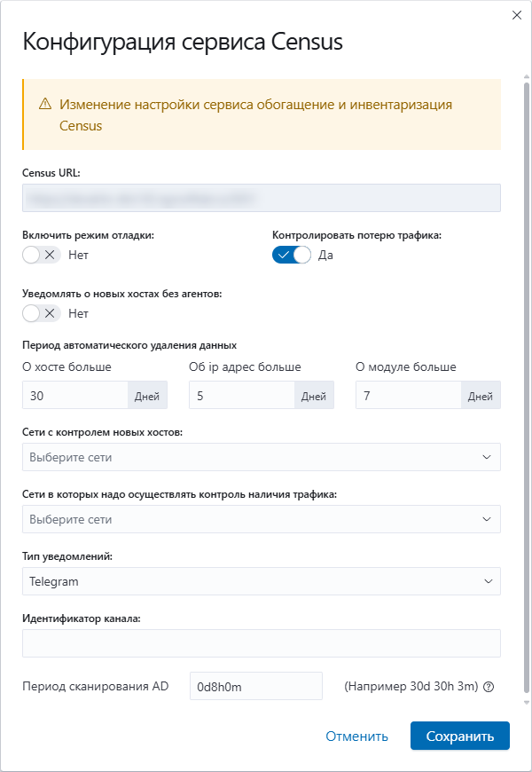Open 'Тип уведомлений' Telegram dropdown
532x772 pixels.
point(262,581)
